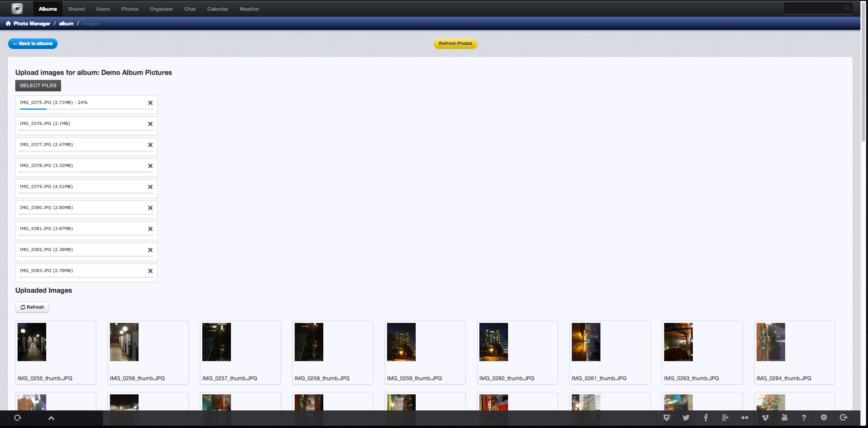Viewport: 868px width, 428px height.
Task: Open thumbnail IMG_0260_thumb.JPG
Action: (494, 342)
